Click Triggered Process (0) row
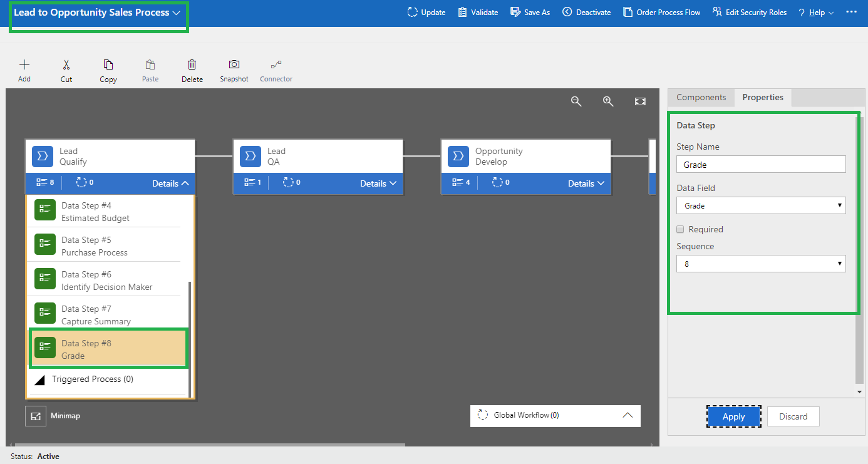The width and height of the screenshot is (868, 464). pos(108,379)
